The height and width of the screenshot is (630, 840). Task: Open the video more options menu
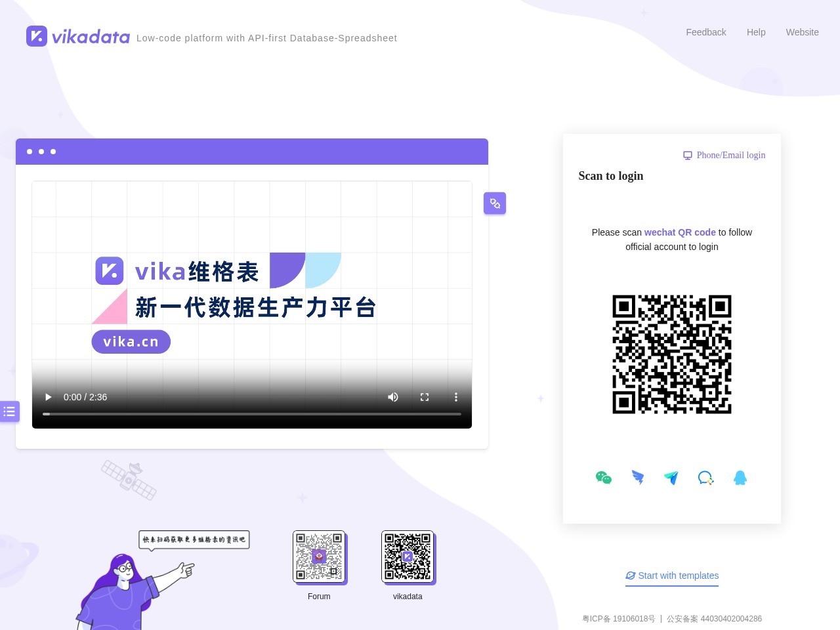pyautogui.click(x=456, y=397)
